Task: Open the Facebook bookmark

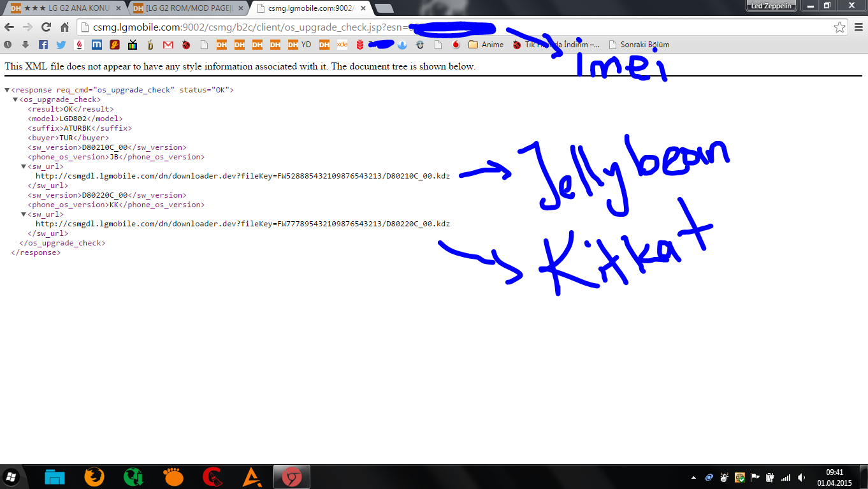Action: (x=43, y=45)
